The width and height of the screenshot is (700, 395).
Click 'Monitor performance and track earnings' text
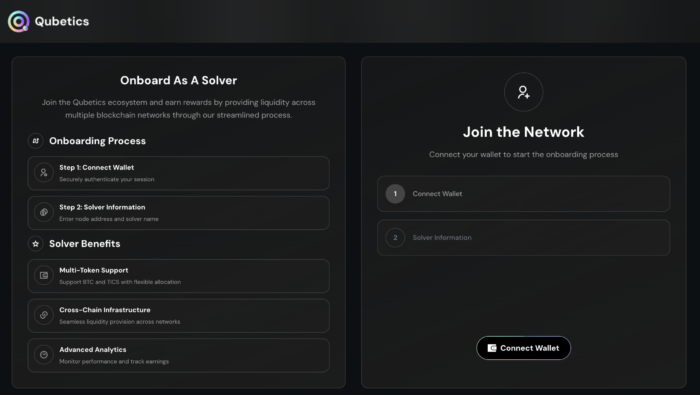(114, 362)
